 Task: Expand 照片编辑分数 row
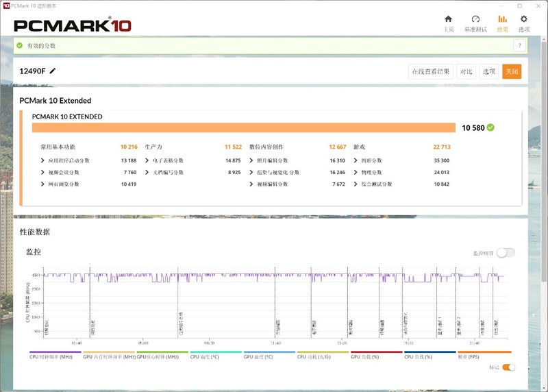coord(251,160)
